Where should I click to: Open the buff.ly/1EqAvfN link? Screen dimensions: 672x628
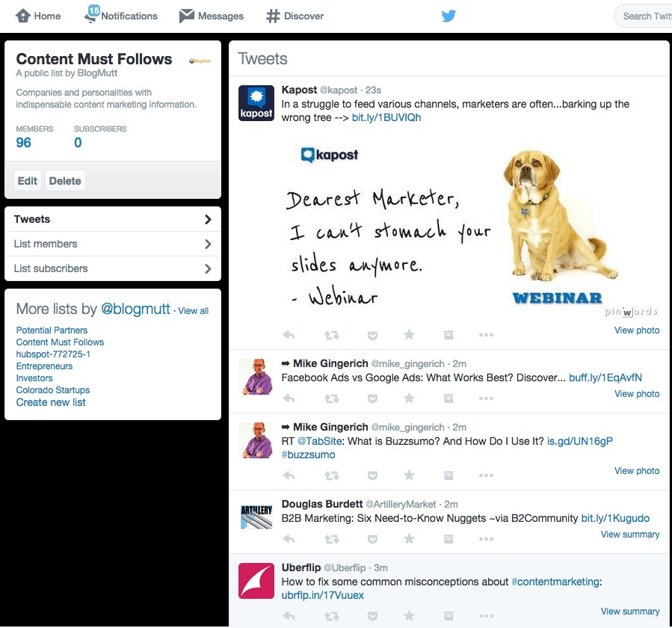click(x=605, y=378)
